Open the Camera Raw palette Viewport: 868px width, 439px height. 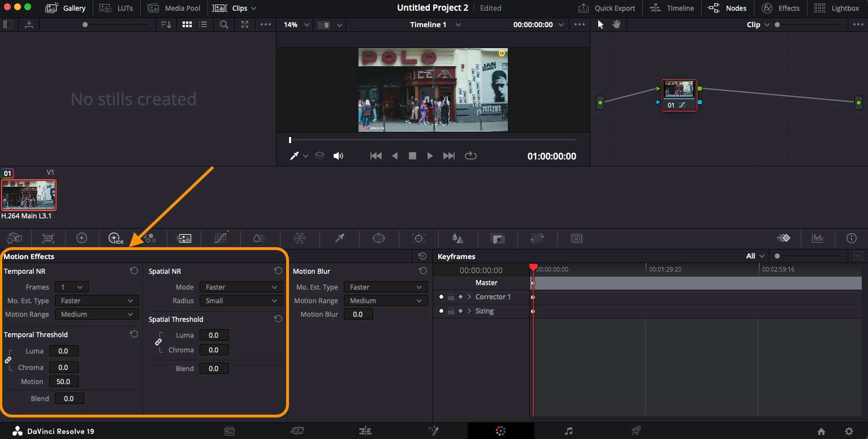click(x=15, y=238)
